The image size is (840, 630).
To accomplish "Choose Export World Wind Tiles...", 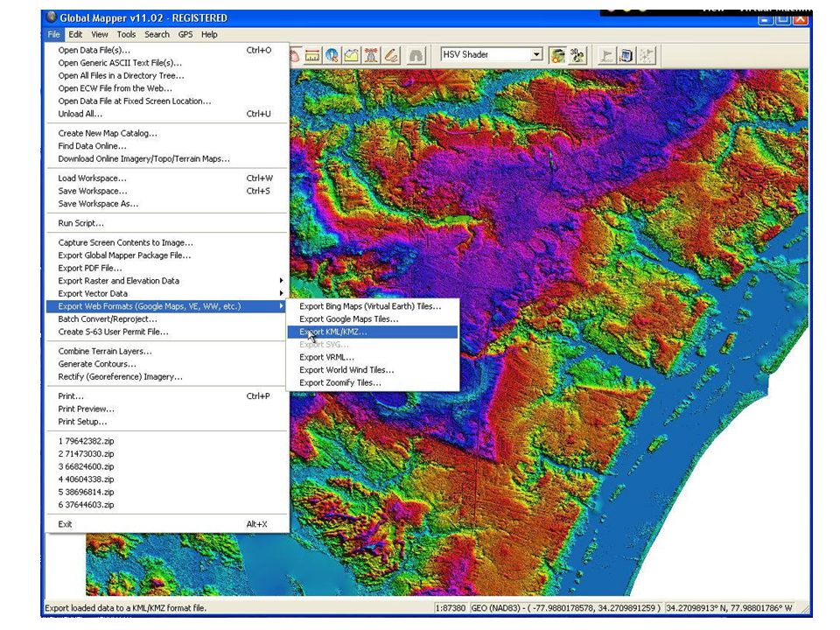I will [373, 369].
